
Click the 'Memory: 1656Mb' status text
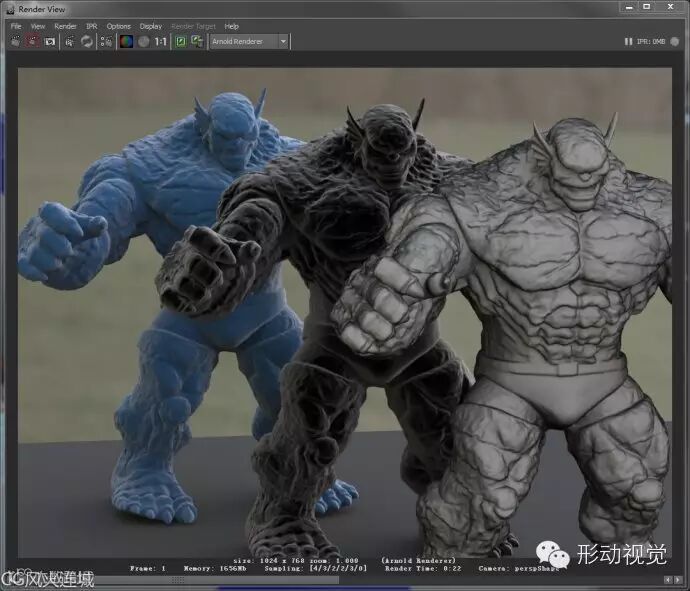(215, 569)
